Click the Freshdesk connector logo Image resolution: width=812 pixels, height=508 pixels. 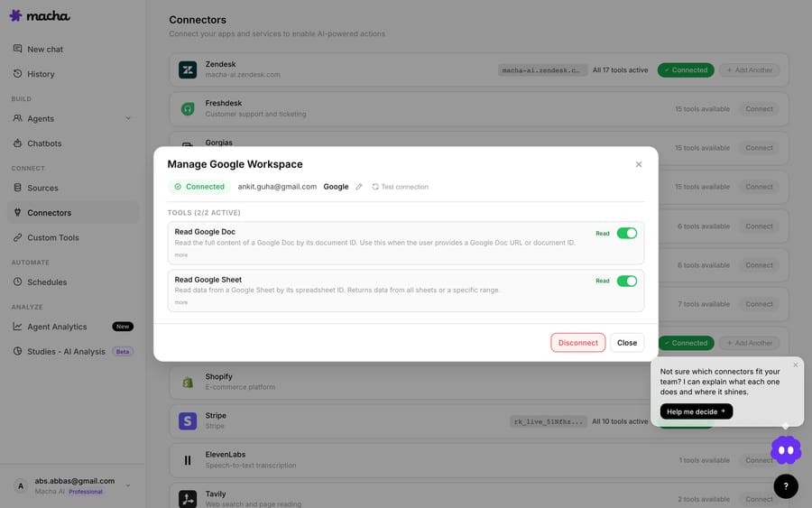tap(188, 109)
